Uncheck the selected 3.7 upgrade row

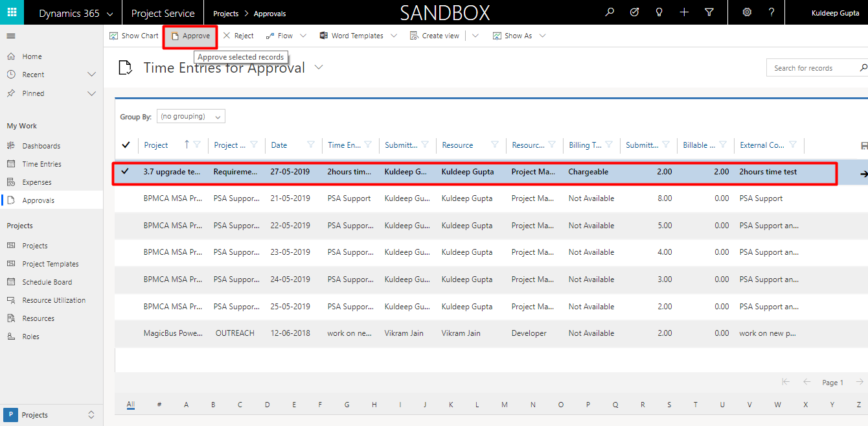coord(126,172)
